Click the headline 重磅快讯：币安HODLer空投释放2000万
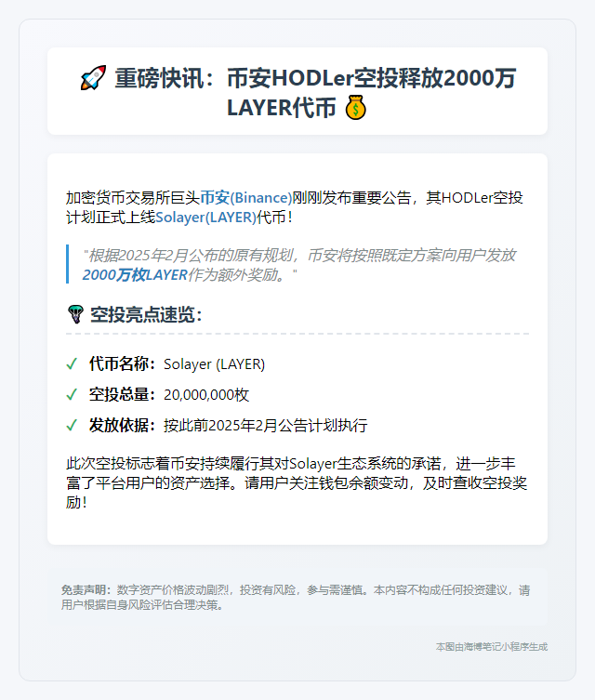 (x=315, y=78)
